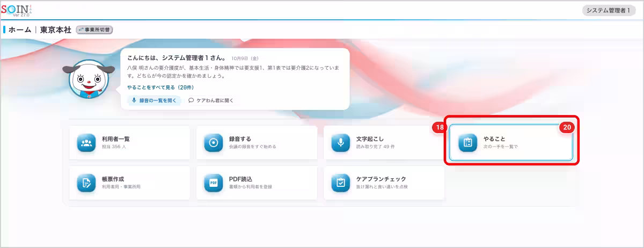
Task: Click 次の一手を一覧で subtitle
Action: click(500, 147)
